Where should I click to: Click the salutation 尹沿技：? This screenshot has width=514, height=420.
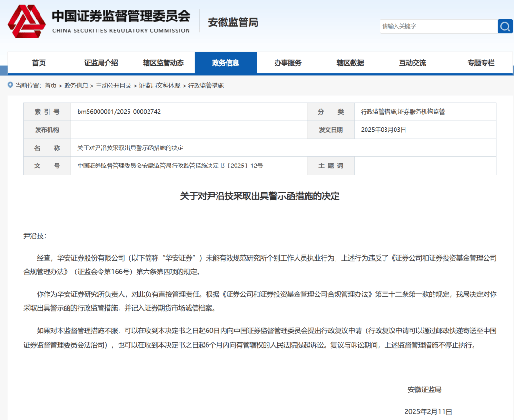tap(35, 236)
